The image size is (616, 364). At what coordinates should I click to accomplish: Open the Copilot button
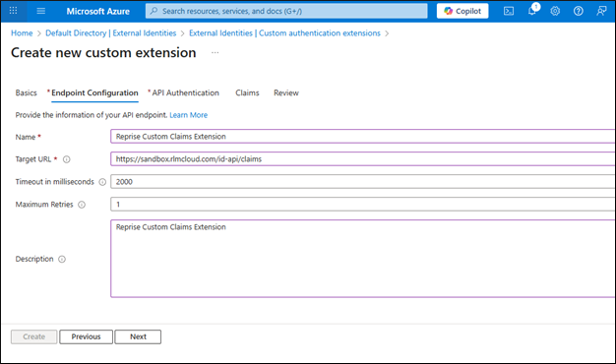[x=462, y=11]
